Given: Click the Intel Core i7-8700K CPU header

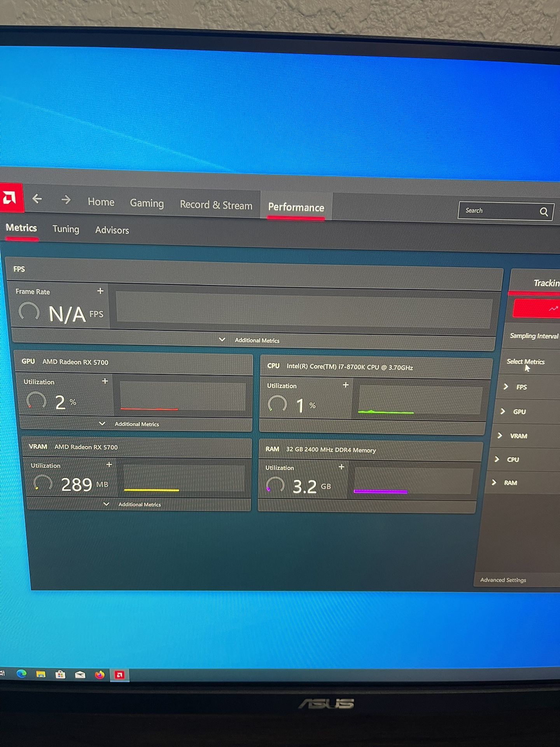Looking at the screenshot, I should [x=350, y=366].
